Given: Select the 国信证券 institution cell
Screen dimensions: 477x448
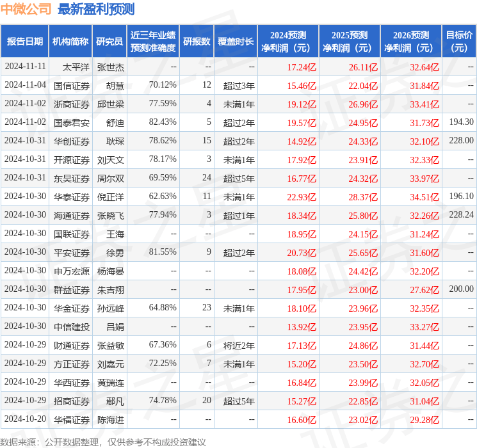Looking at the screenshot, I should [x=72, y=86].
